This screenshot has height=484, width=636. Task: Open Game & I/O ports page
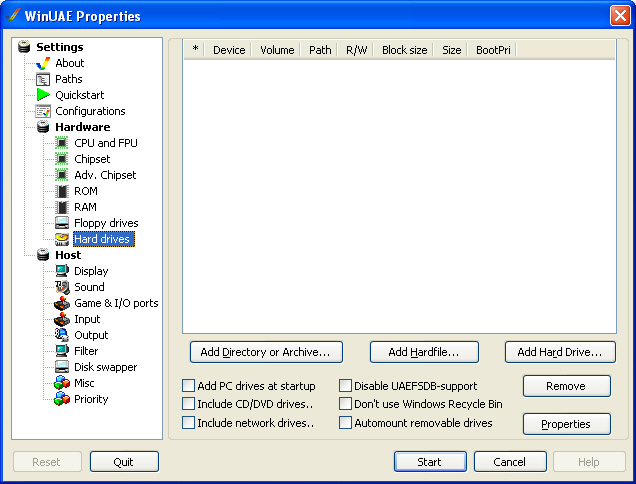click(116, 303)
